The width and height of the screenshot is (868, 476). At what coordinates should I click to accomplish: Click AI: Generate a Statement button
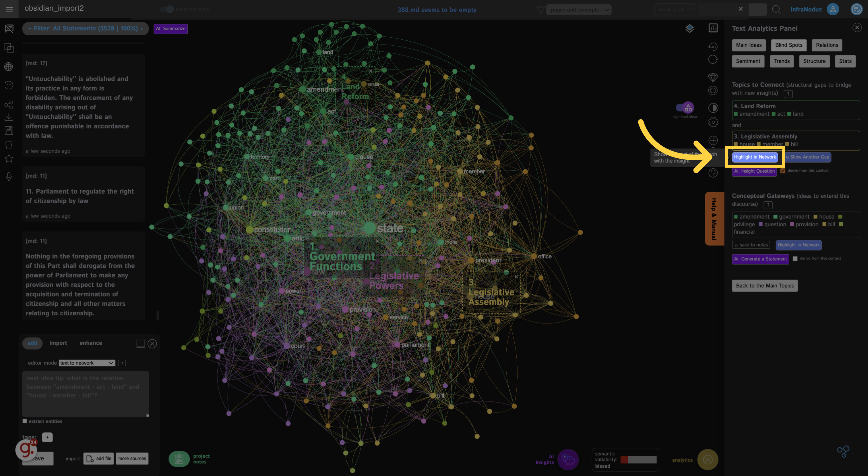[760, 259]
